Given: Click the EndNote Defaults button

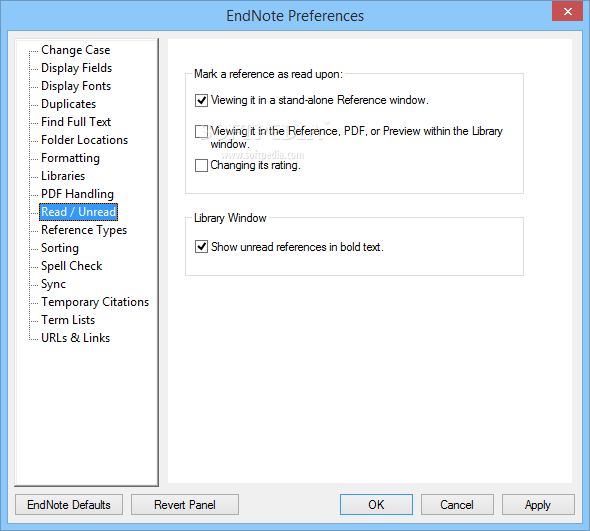Looking at the screenshot, I should click(69, 505).
